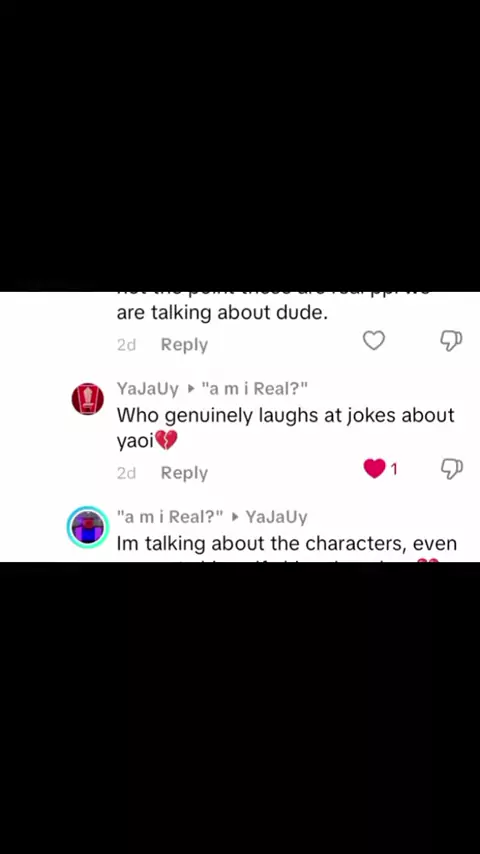The image size is (480, 854).
Task: Tap the YaJaUy mention in the last comment header
Action: point(277,516)
